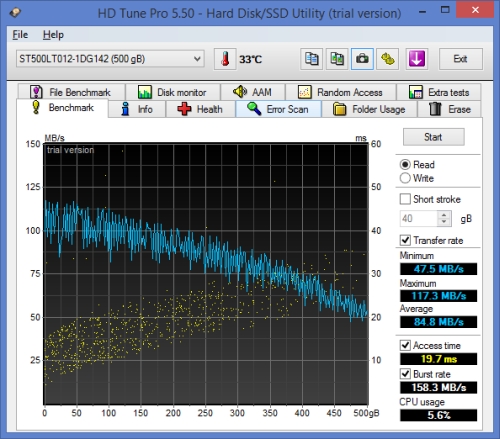Click the 5.6% CPU usage value
The image size is (500, 439).
[x=438, y=415]
